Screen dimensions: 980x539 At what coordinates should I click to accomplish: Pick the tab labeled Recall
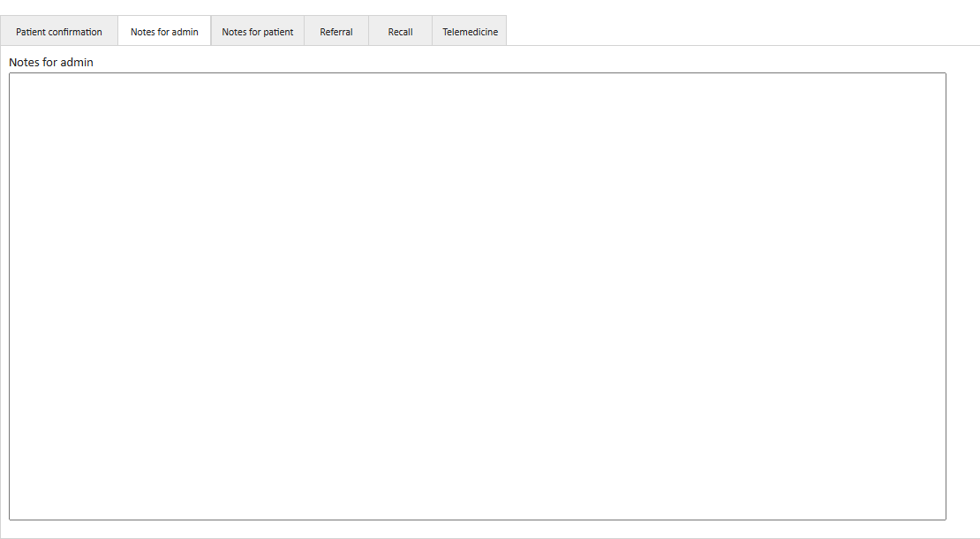(x=400, y=32)
